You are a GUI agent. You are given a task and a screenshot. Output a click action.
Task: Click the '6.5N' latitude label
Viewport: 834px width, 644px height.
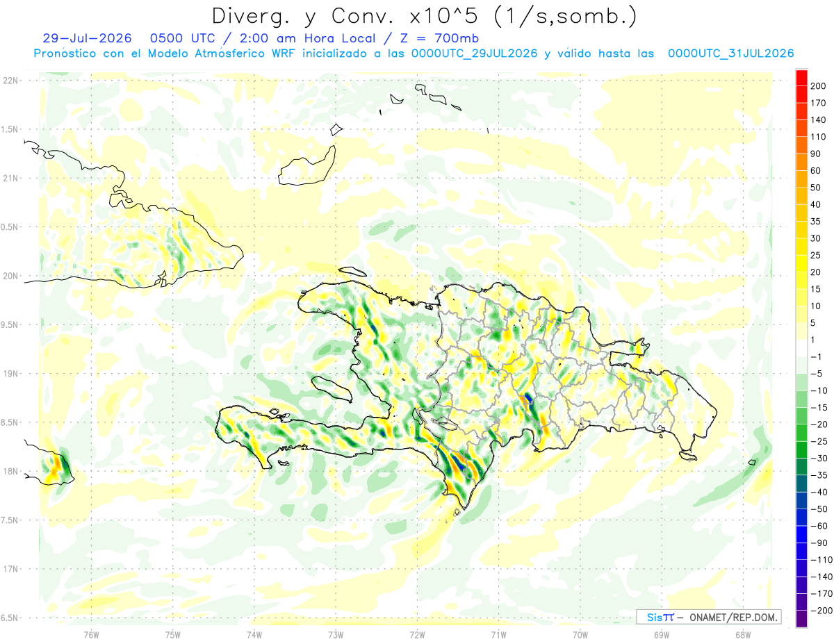coord(10,618)
